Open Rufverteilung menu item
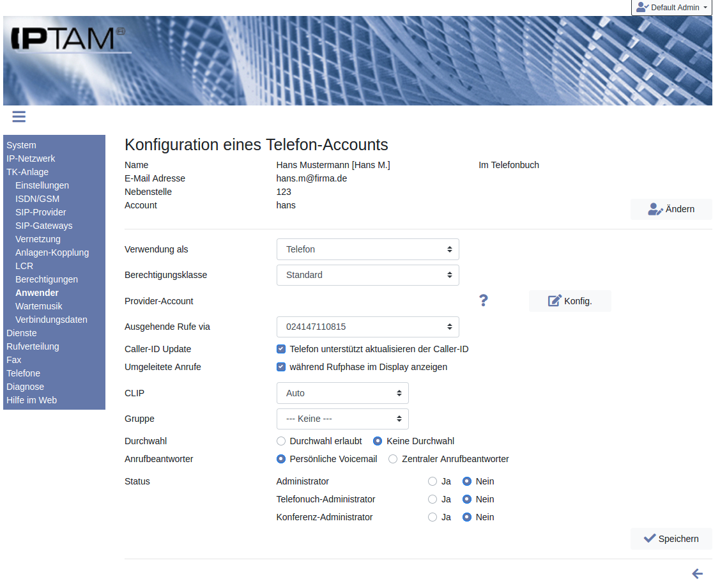The image size is (720, 588). 33,346
